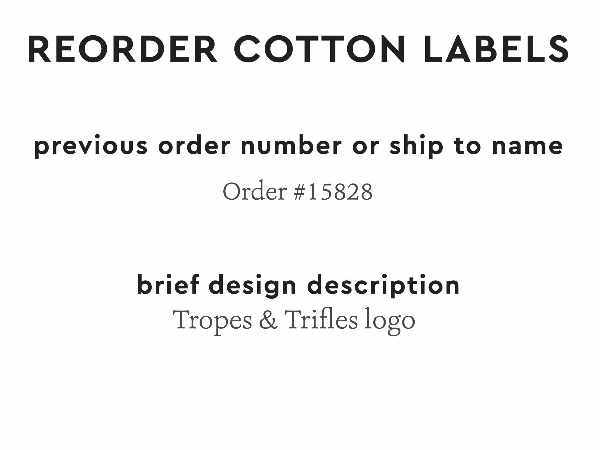
Task: Select the number "#15828"
Action: 332,192
